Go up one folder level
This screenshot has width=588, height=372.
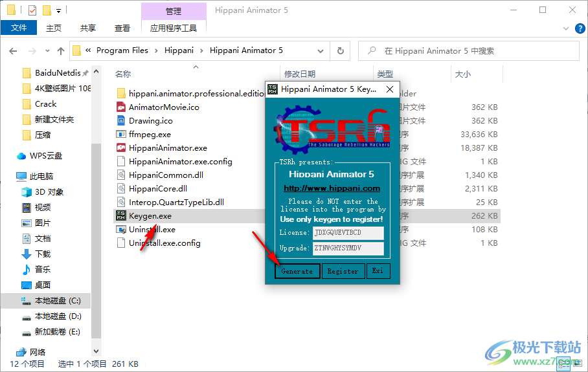pos(61,51)
